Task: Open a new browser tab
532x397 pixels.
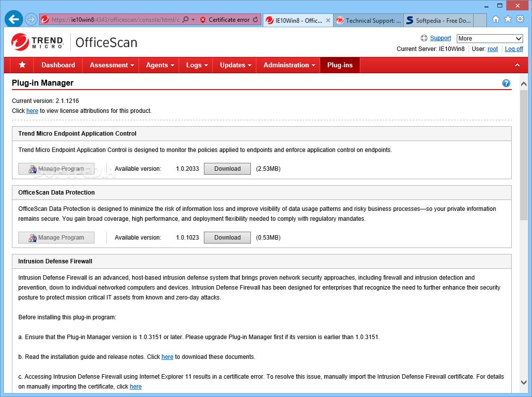Action: 480,20
